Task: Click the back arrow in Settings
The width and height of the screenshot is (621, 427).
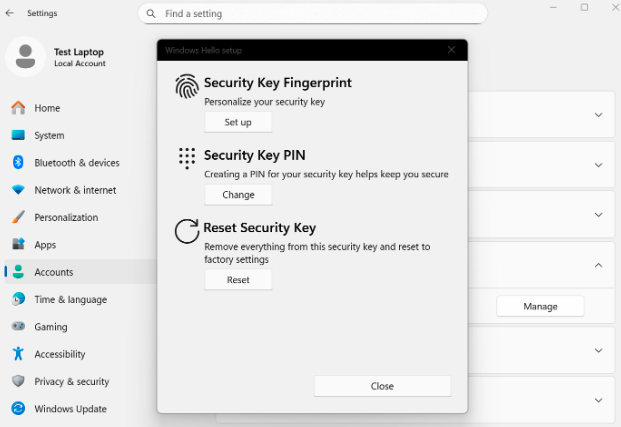Action: (10, 13)
